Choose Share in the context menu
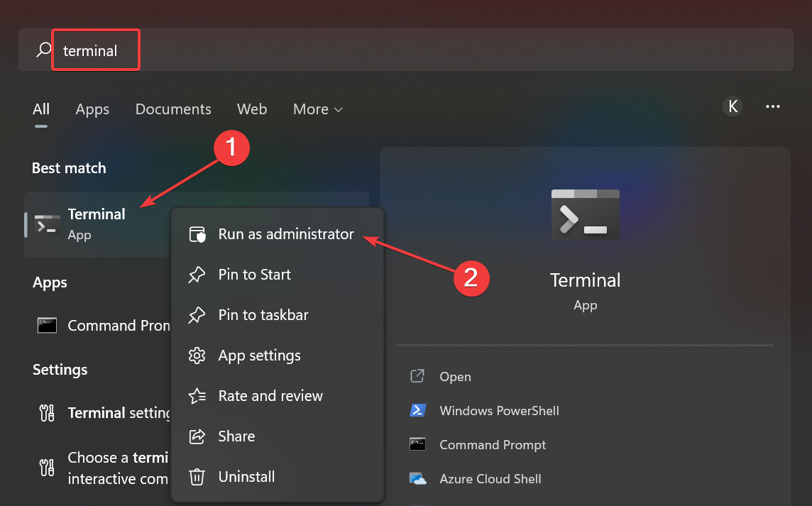812x506 pixels. pyautogui.click(x=278, y=436)
